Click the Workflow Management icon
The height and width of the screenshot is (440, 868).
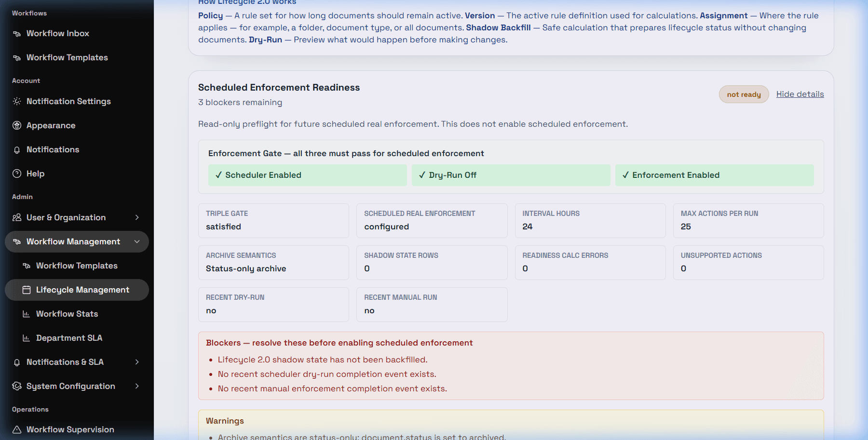(x=17, y=242)
